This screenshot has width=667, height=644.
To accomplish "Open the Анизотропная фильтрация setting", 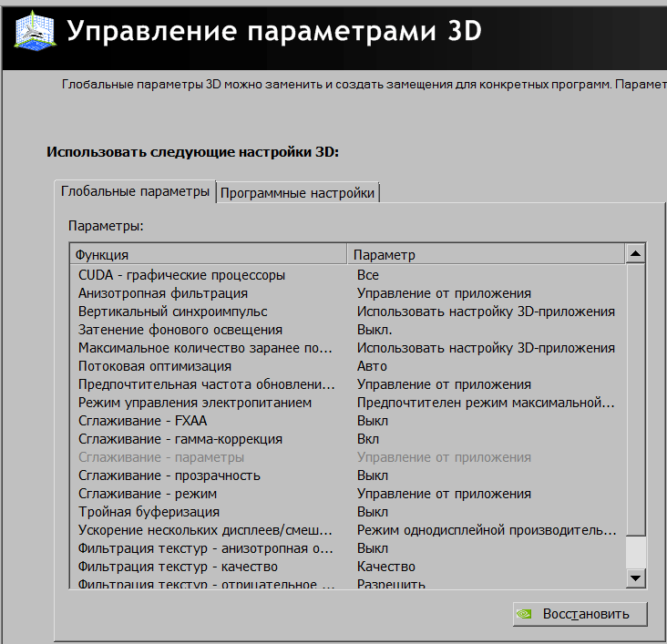I will click(163, 293).
